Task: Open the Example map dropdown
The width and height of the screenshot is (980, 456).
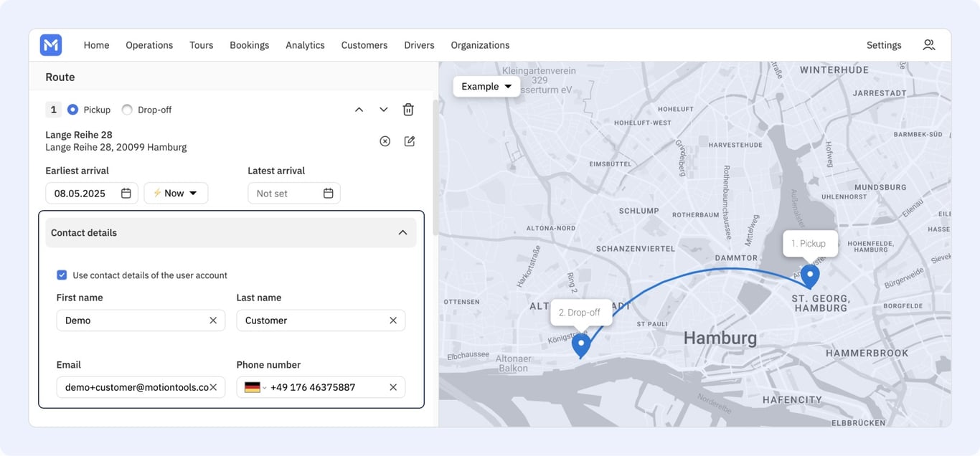Action: [486, 86]
